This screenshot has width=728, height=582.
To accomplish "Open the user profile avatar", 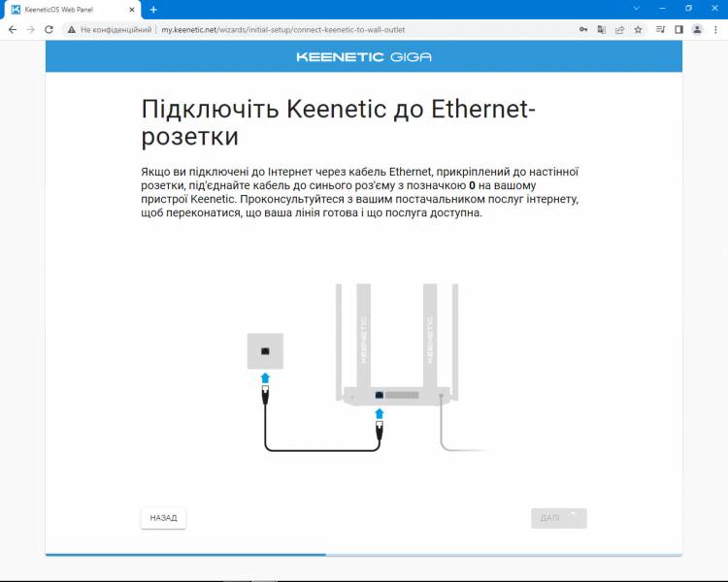I will (697, 30).
